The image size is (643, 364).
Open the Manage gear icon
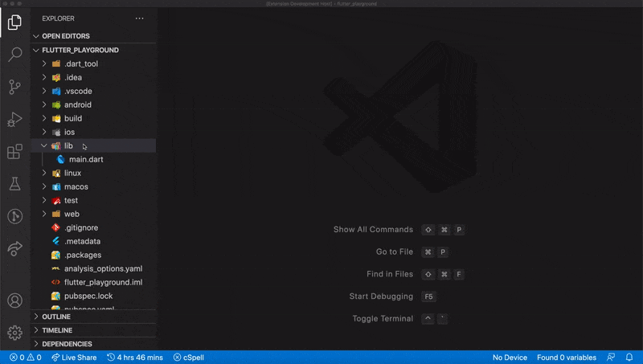[14, 333]
